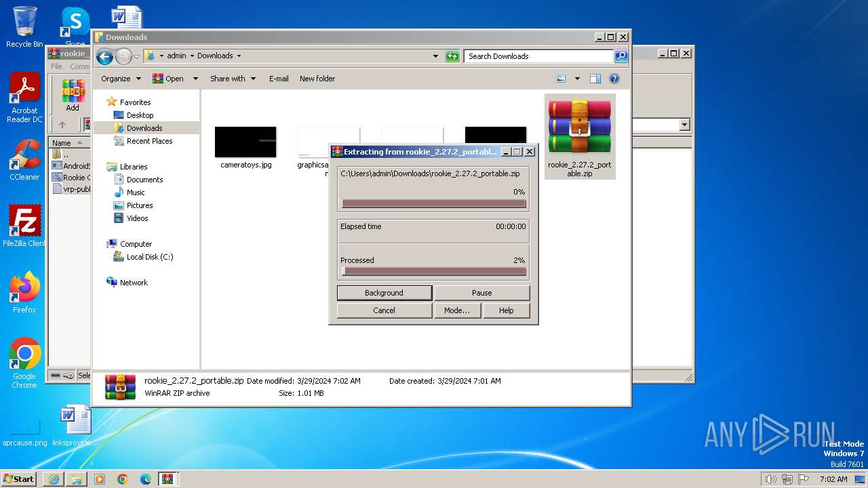
Task: Click the volume tray icon
Action: [771, 479]
